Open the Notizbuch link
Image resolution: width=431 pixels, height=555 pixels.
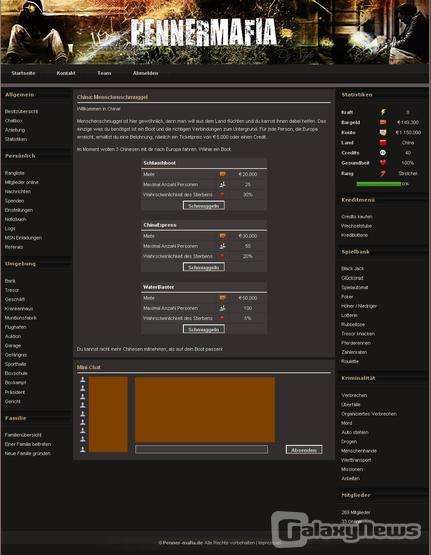(x=16, y=219)
